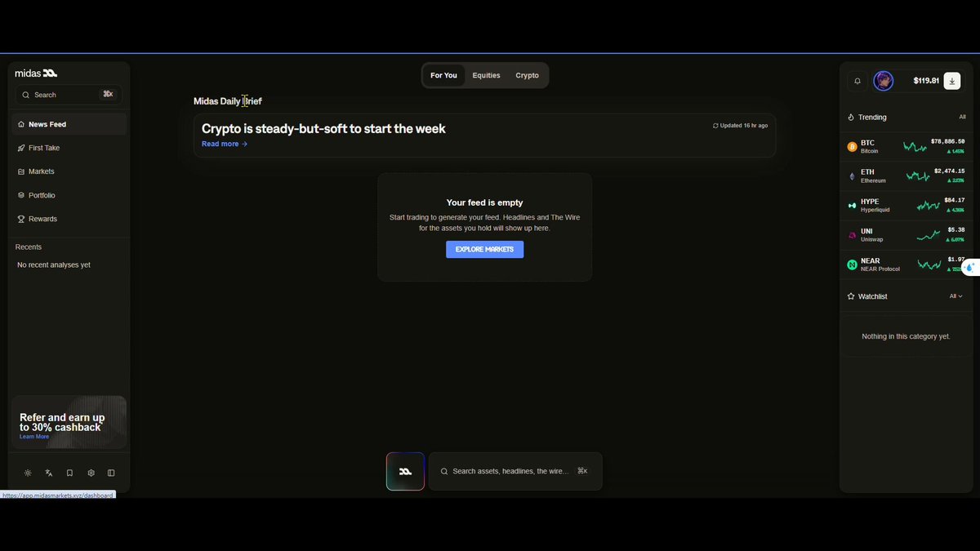Viewport: 980px width, 551px height.
Task: Click the blue water-drop floating widget
Action: click(x=969, y=267)
